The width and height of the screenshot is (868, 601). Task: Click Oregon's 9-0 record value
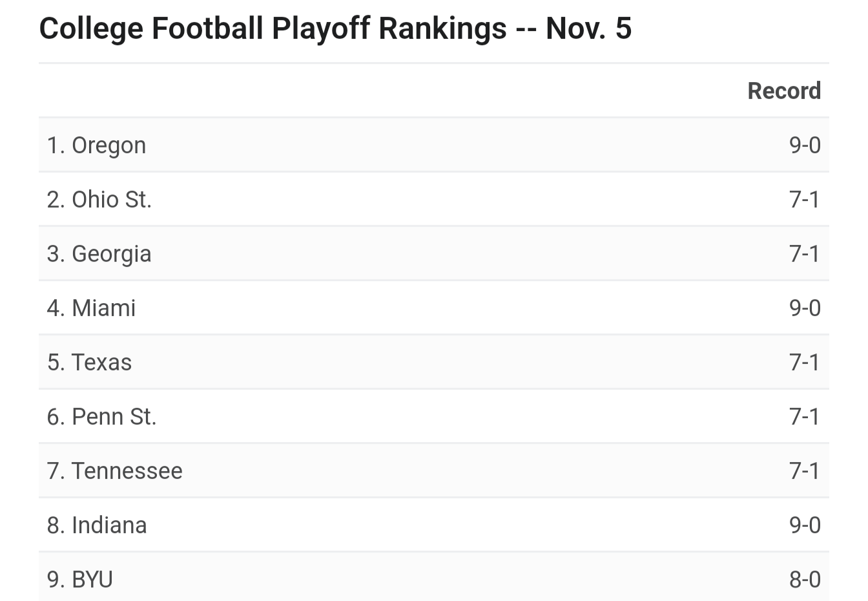[x=805, y=145]
